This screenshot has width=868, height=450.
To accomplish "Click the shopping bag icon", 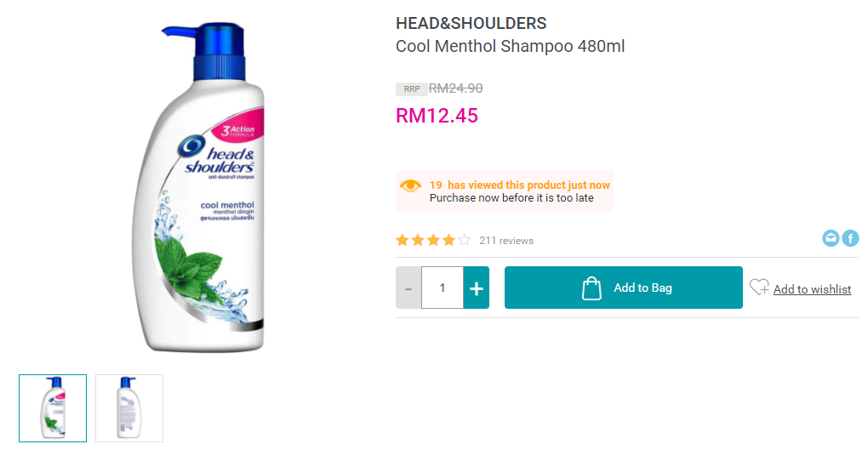I will [591, 288].
